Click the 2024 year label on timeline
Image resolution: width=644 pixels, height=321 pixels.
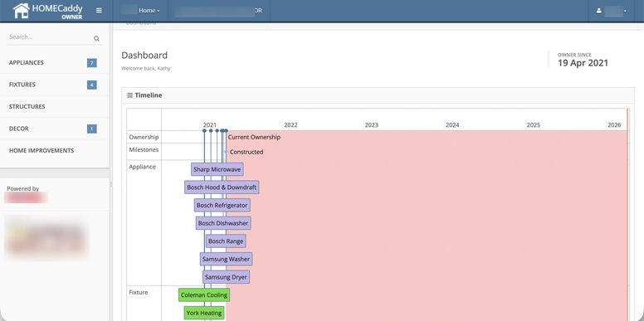tap(452, 125)
